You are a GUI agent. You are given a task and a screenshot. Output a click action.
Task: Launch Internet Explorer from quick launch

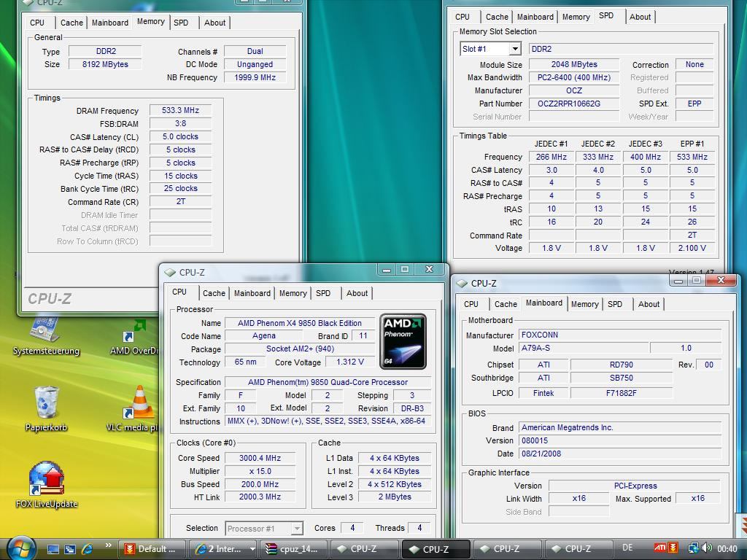tap(88, 549)
